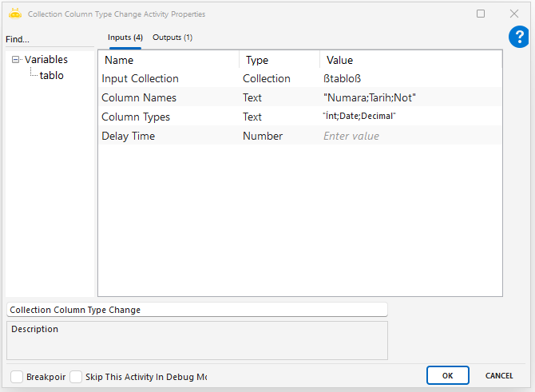This screenshot has width=535, height=392.
Task: Click the CANCEL button
Action: [499, 375]
